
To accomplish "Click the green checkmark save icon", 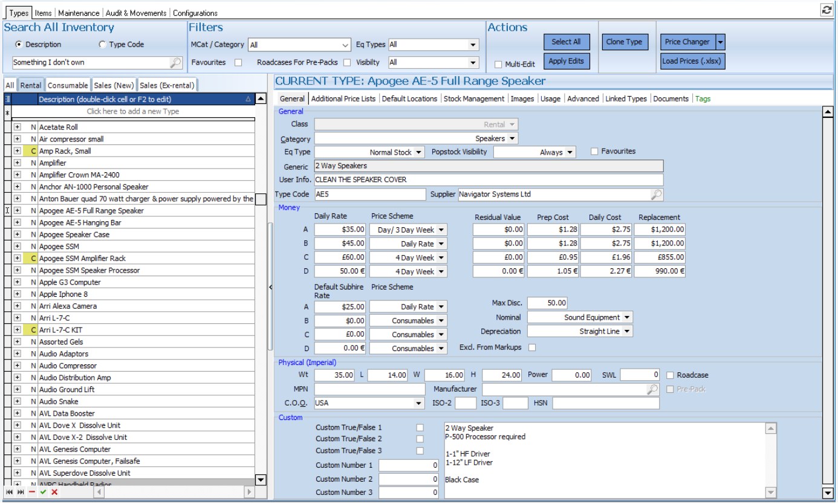I will (x=43, y=493).
